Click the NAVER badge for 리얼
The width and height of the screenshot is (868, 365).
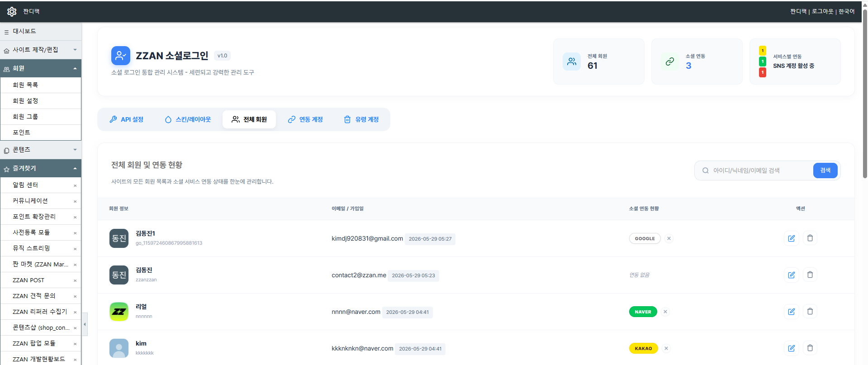click(643, 312)
